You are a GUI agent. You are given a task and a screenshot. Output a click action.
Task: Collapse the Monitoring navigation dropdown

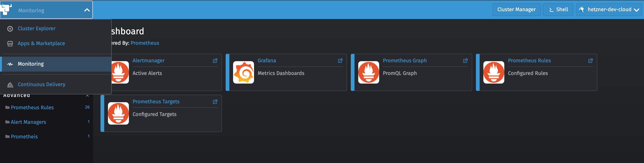pos(87,10)
